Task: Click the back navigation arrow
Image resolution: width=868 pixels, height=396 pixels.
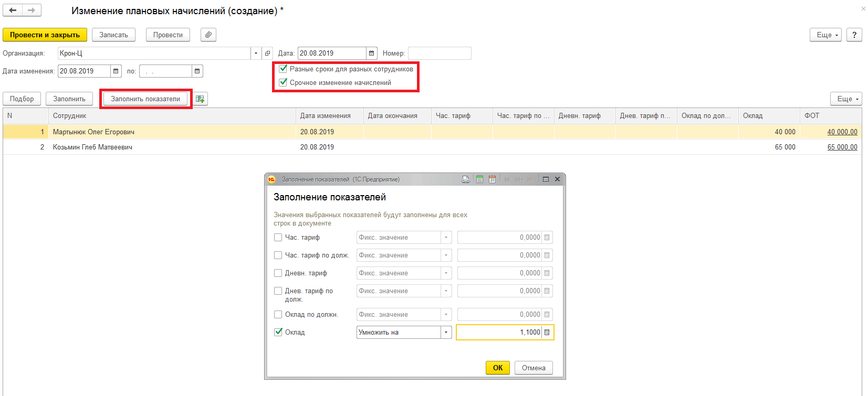Action: tap(13, 10)
